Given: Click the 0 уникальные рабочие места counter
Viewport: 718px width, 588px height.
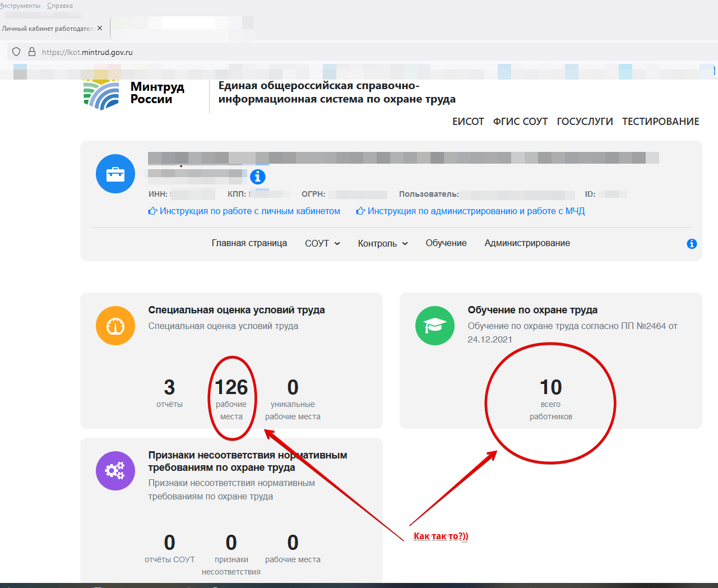Looking at the screenshot, I should (293, 399).
